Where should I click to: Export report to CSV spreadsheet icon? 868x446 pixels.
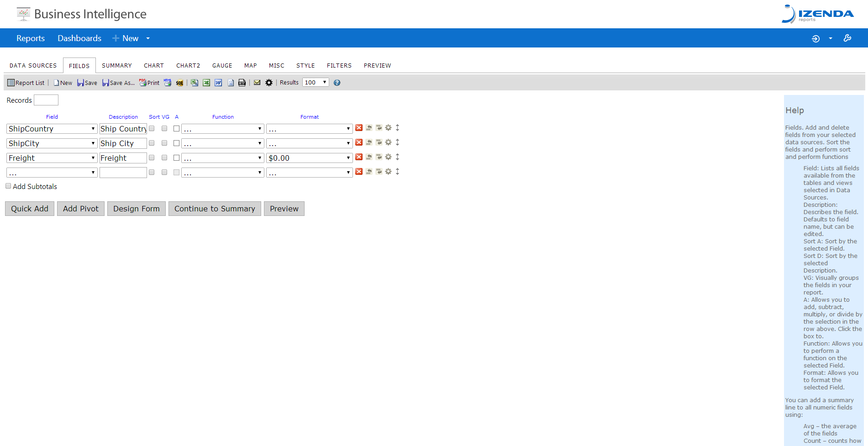[195, 83]
